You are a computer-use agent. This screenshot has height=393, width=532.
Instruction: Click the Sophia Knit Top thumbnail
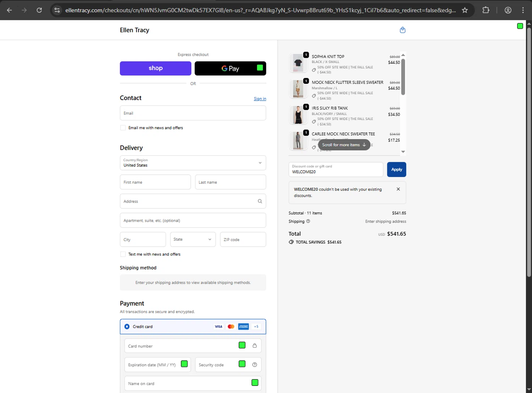coord(298,63)
